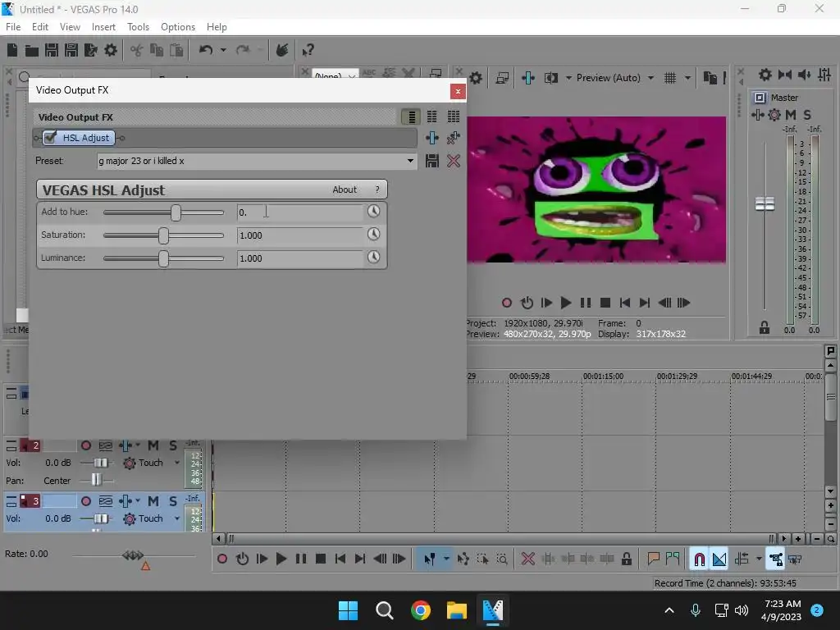The width and height of the screenshot is (840, 630).
Task: Stop playback in the timeline transport bar
Action: [321, 559]
